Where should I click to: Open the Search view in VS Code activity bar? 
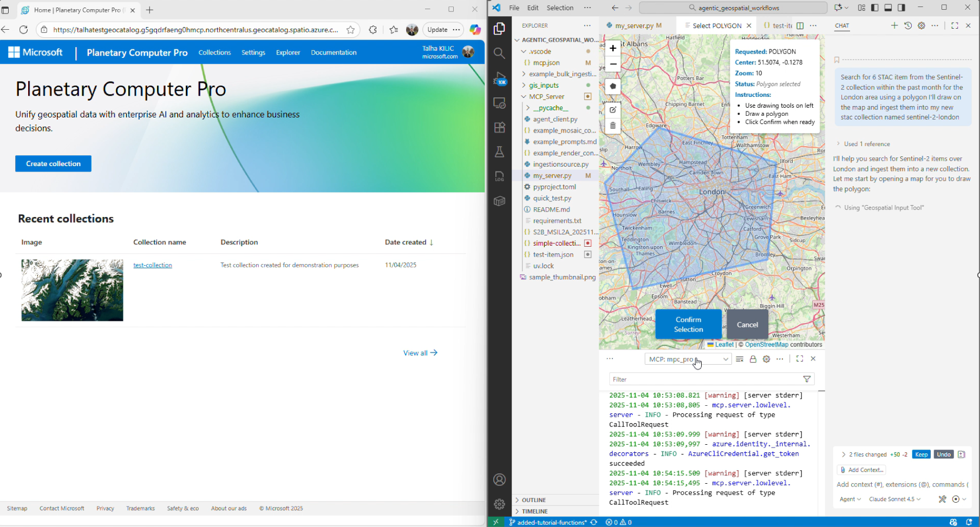[x=499, y=53]
